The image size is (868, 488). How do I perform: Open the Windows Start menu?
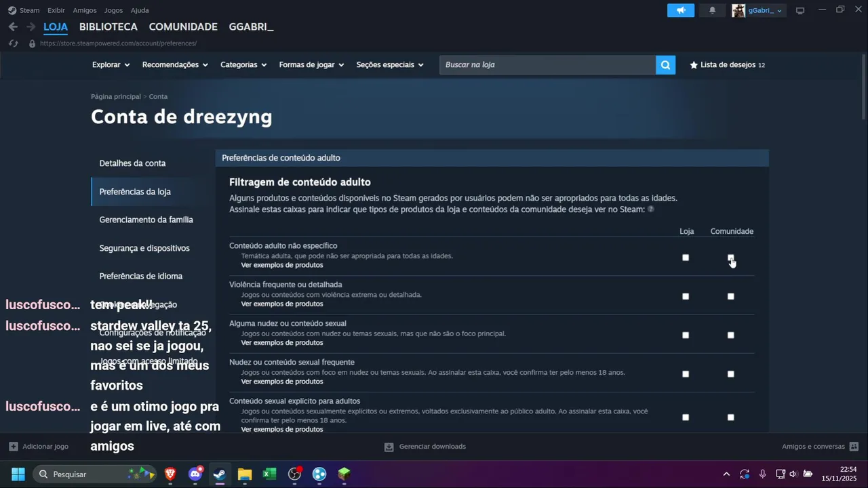coord(18,474)
